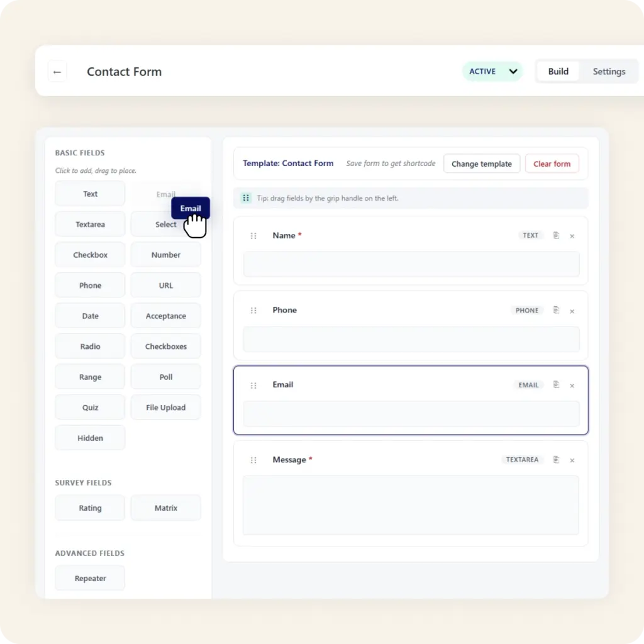Image resolution: width=644 pixels, height=644 pixels.
Task: Add a Phone field from Basic Fields
Action: tap(90, 286)
